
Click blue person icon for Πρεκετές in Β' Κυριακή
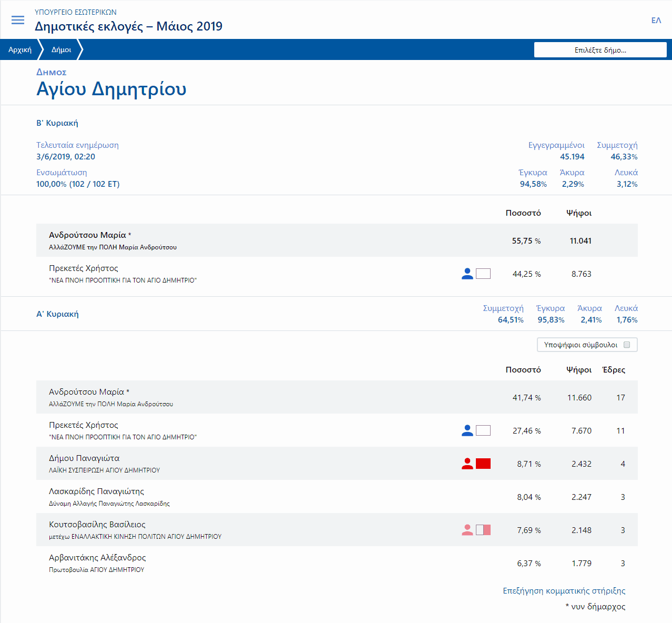click(467, 274)
